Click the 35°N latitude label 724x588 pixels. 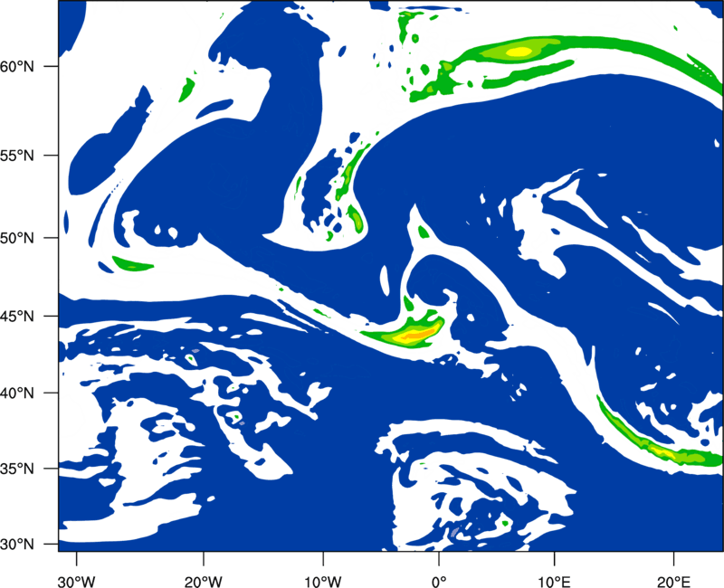[x=17, y=469]
